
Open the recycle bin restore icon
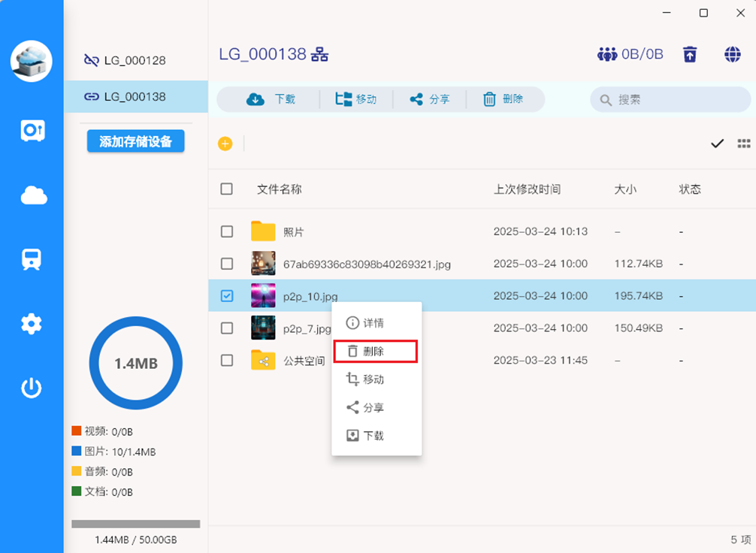[x=690, y=54]
